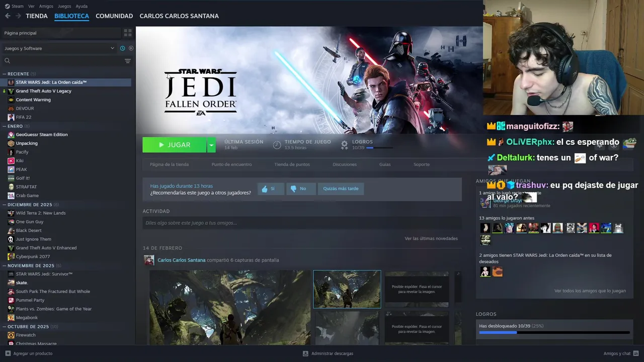Click the ready-to-play filter icon
Viewport: 644px width, 362px height.
[x=131, y=48]
